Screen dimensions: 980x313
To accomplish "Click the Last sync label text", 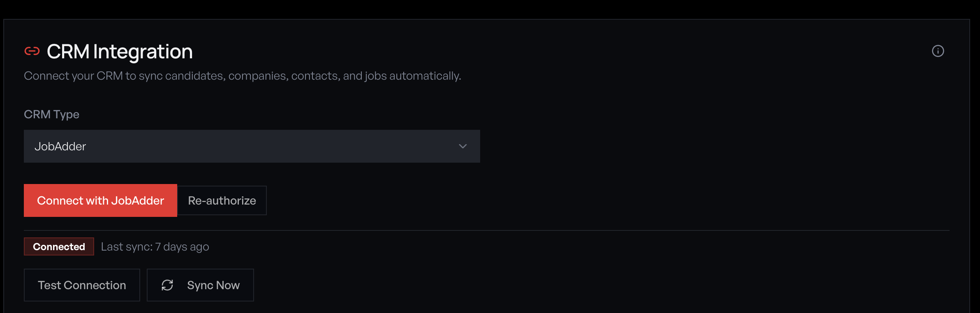I will (x=127, y=246).
